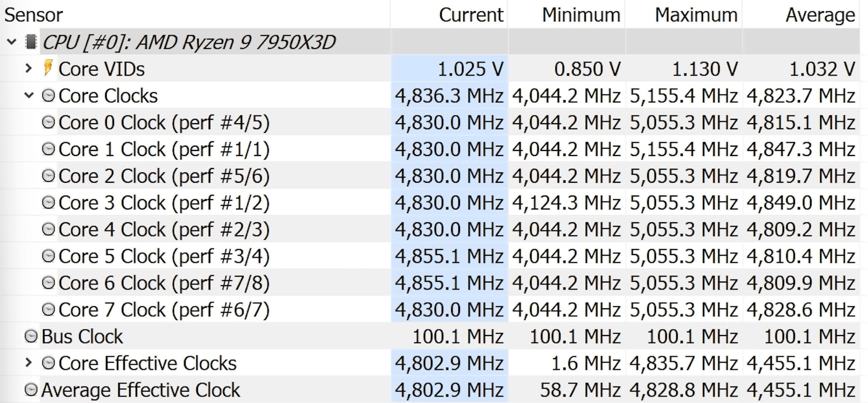Click the Bus Clock sensor icon
The height and width of the screenshot is (403, 868).
click(31, 336)
